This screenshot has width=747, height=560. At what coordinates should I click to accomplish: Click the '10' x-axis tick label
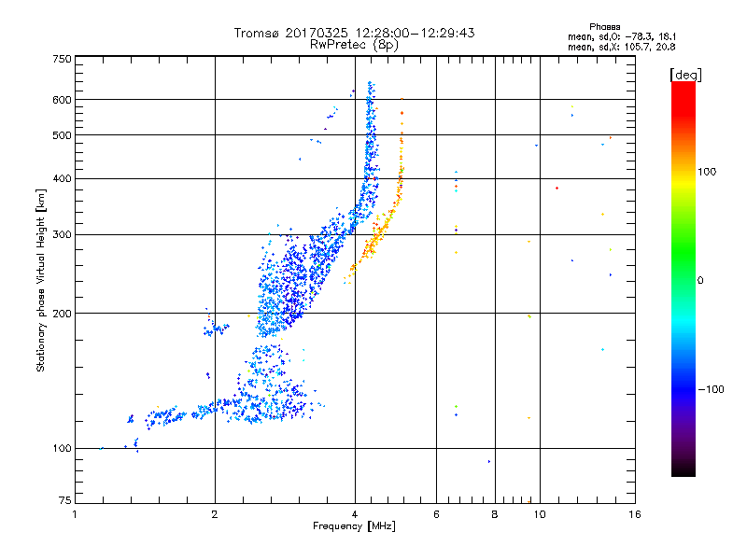[x=540, y=514]
